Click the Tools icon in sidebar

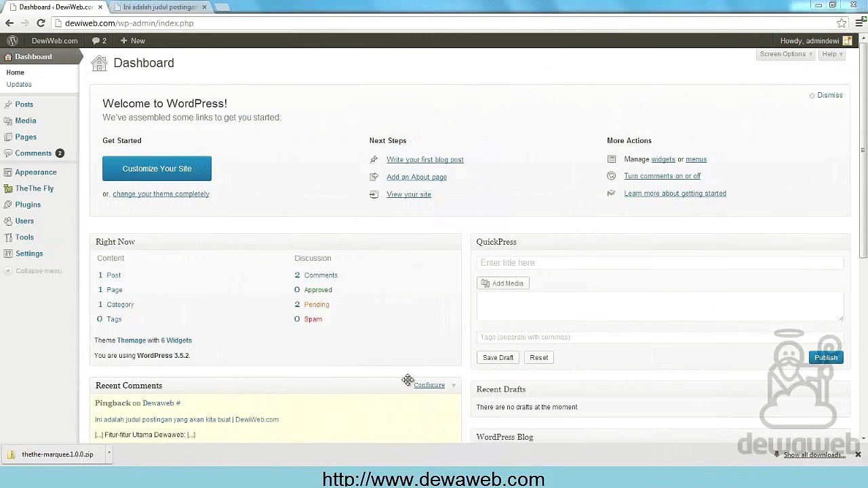coord(8,237)
